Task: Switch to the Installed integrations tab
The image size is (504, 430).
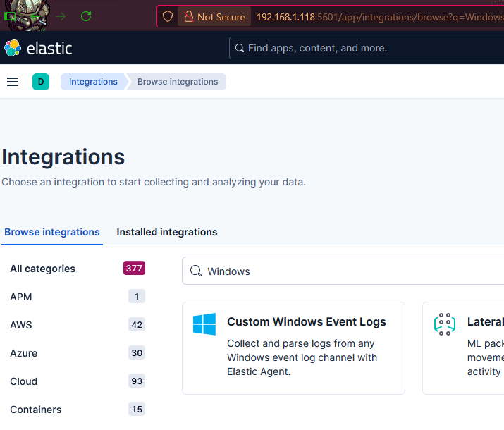Action: [167, 232]
